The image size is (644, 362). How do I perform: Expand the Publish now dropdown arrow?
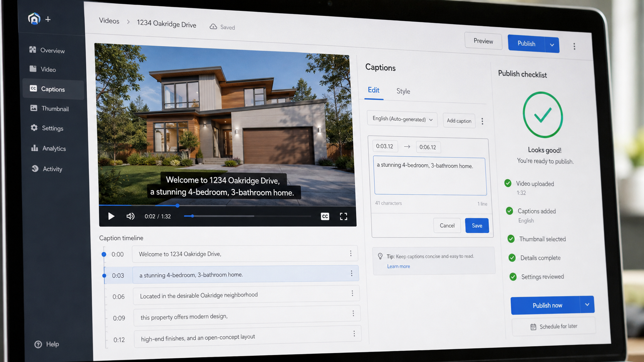point(587,305)
